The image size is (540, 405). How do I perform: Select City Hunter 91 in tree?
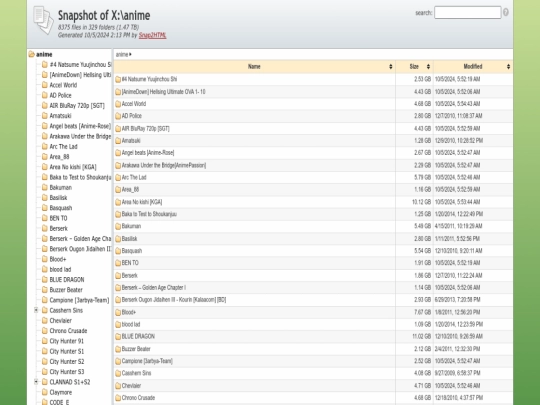pos(67,341)
